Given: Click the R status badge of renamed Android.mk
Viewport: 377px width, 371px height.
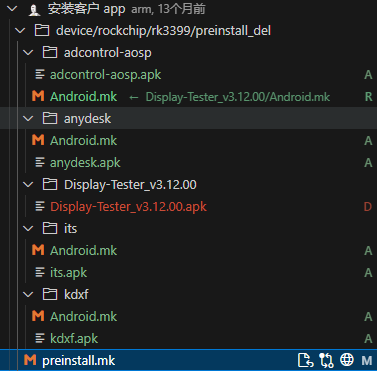Looking at the screenshot, I should (368, 97).
